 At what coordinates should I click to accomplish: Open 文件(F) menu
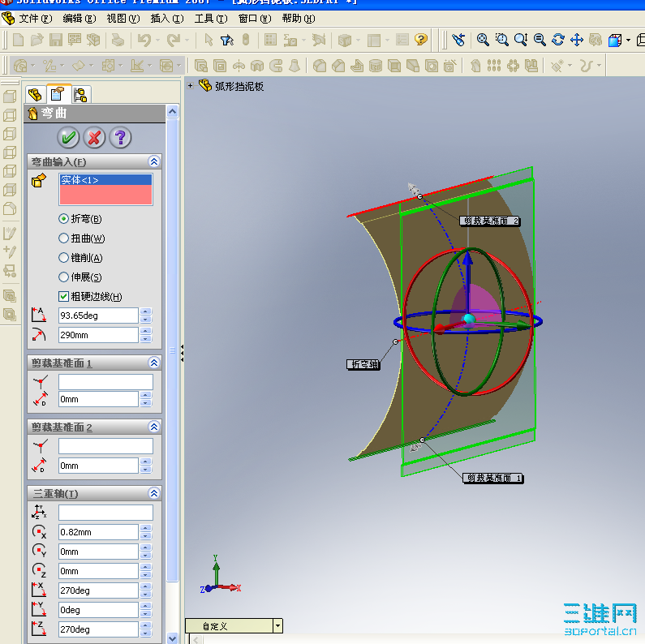[36, 19]
